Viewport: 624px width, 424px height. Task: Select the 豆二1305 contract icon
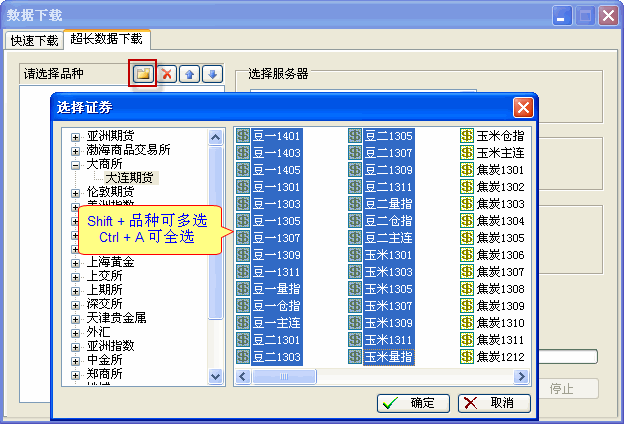355,136
